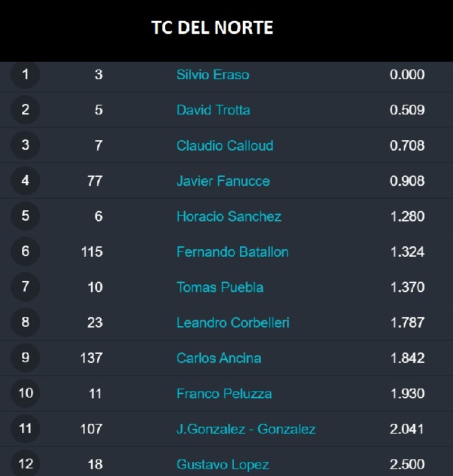Screen dimensions: 453x476
Task: Click position 10 circle badge
Action: pyautogui.click(x=26, y=393)
